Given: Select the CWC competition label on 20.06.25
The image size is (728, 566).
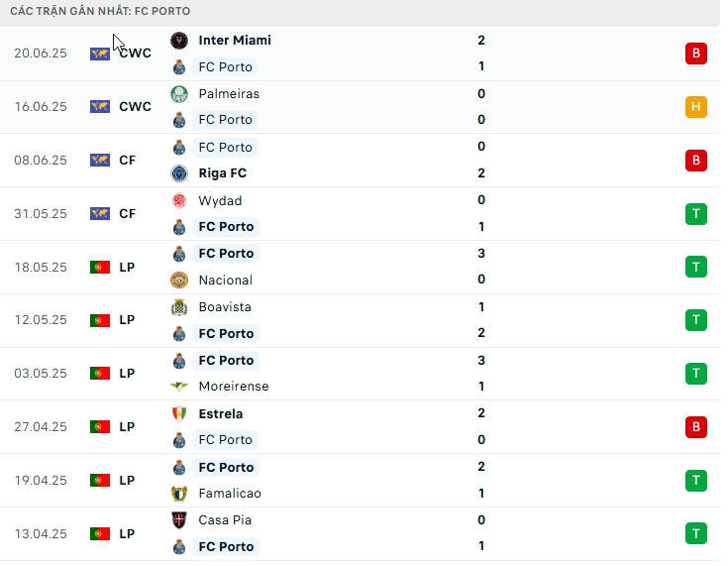Looking at the screenshot, I should [135, 54].
